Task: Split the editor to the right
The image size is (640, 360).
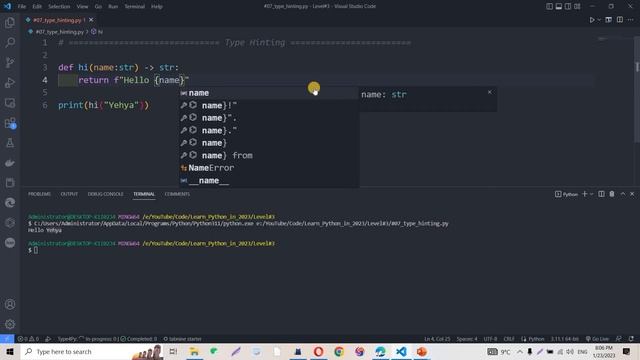Action: point(620,20)
